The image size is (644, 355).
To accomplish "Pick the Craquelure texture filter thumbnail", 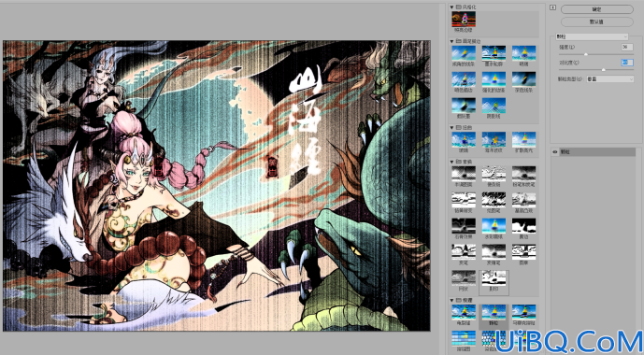I will (464, 312).
